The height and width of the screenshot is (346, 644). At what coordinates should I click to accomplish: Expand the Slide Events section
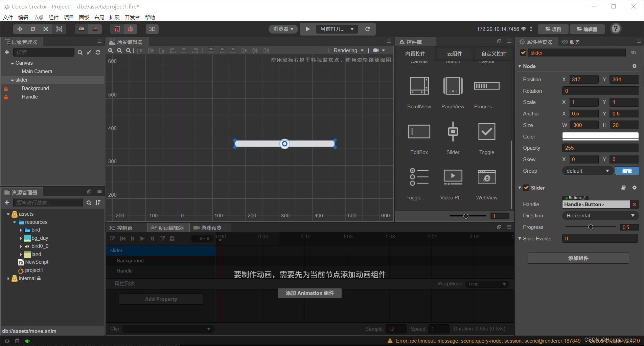(520, 239)
